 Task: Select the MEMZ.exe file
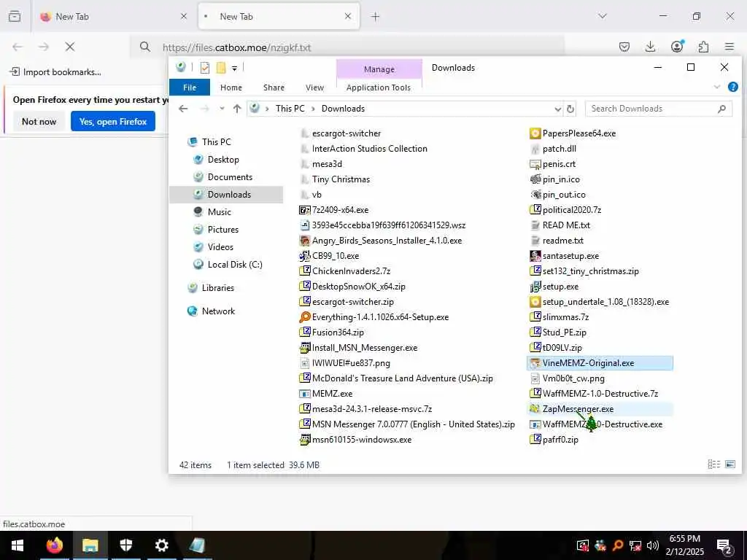[x=326, y=394]
